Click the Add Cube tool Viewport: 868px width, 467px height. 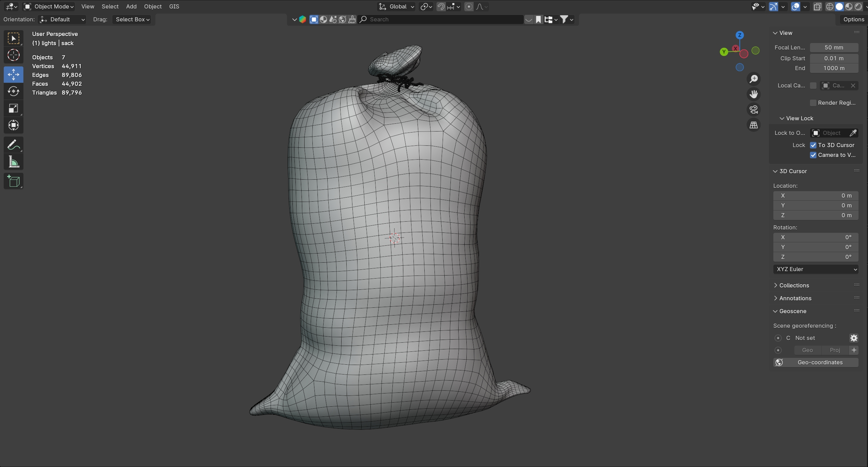(13, 181)
